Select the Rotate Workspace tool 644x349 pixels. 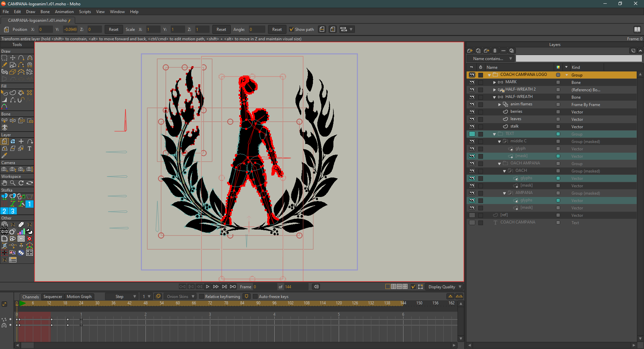click(x=21, y=183)
